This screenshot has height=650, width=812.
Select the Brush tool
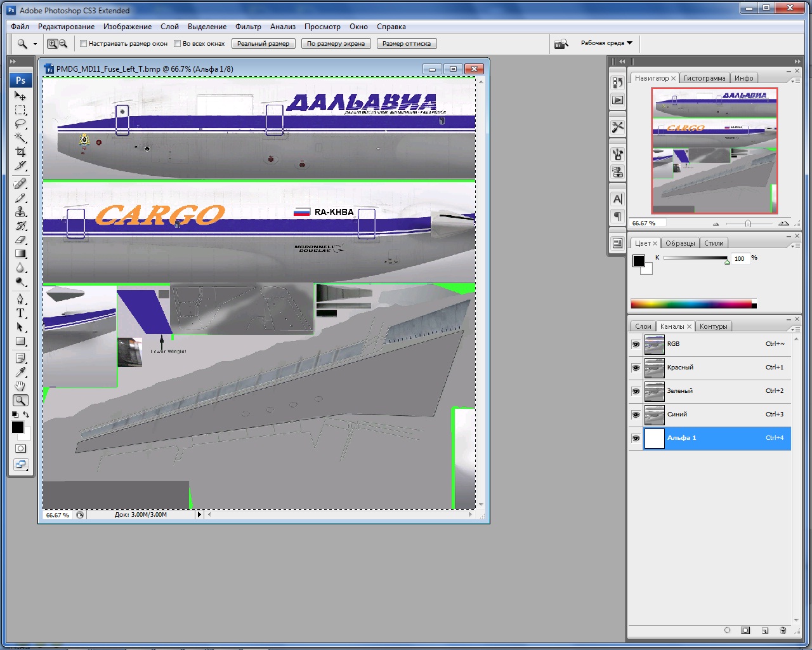tap(20, 198)
